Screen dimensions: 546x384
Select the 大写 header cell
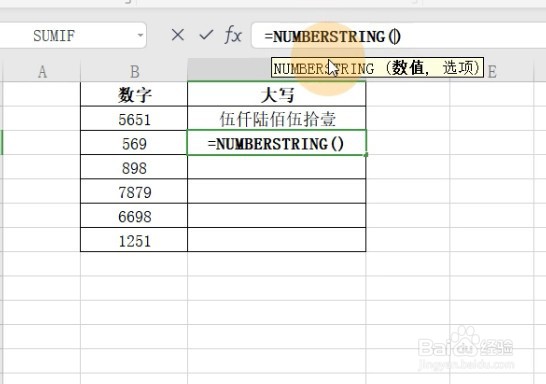click(277, 94)
